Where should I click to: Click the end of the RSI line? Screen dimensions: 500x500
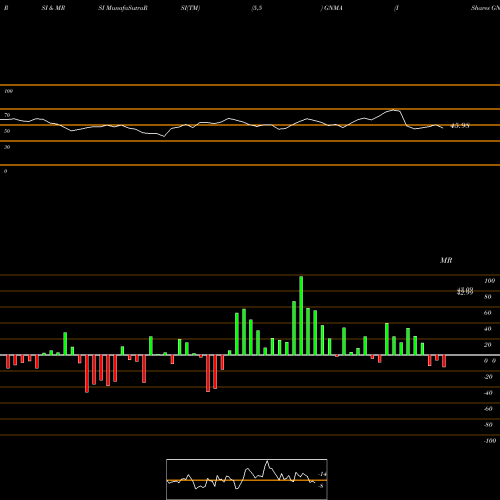443,128
